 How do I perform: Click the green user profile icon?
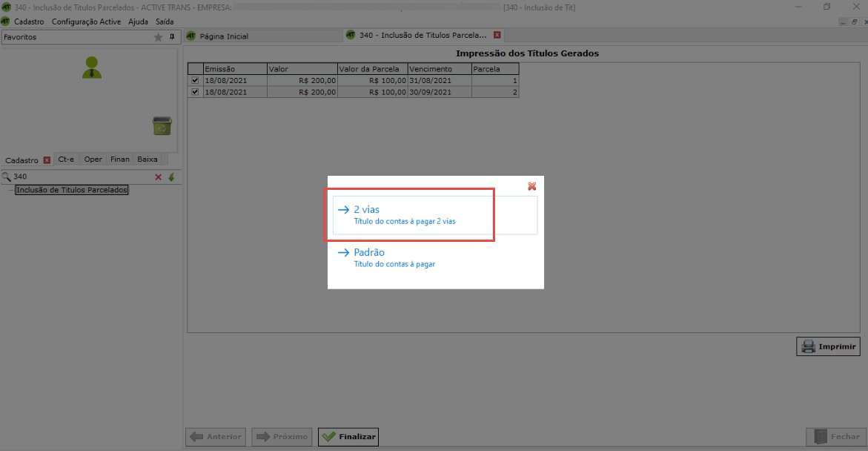click(x=93, y=68)
